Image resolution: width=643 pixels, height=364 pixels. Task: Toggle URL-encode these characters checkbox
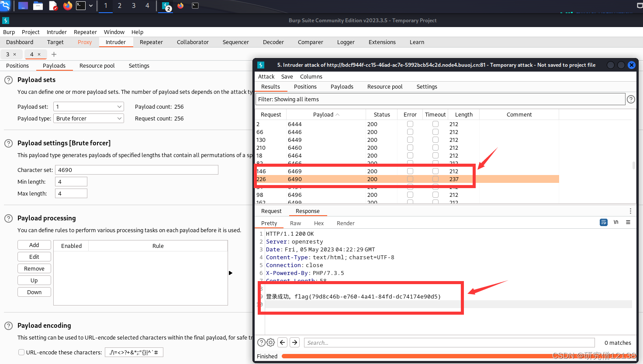pyautogui.click(x=21, y=352)
